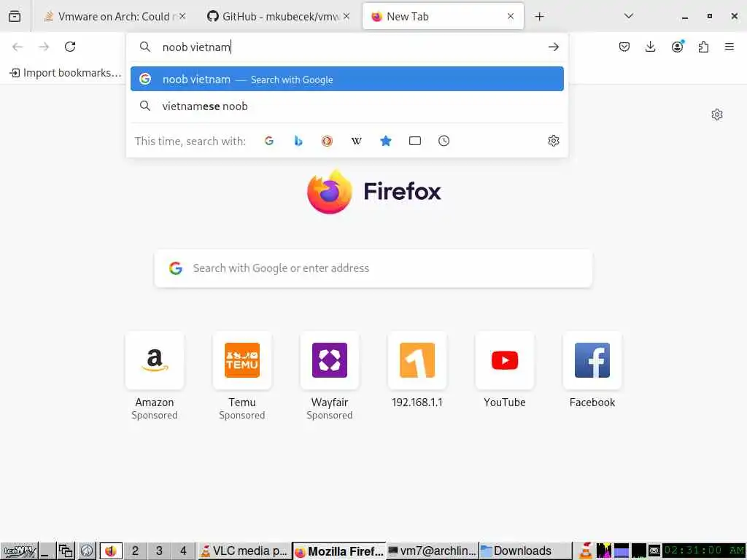Switch to workspace 3
747x560 pixels.
[x=159, y=551]
